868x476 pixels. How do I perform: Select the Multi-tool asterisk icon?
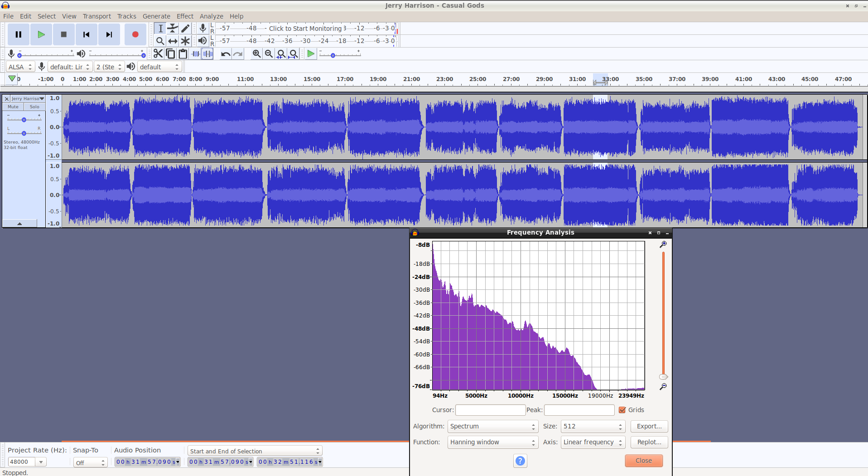pyautogui.click(x=185, y=41)
